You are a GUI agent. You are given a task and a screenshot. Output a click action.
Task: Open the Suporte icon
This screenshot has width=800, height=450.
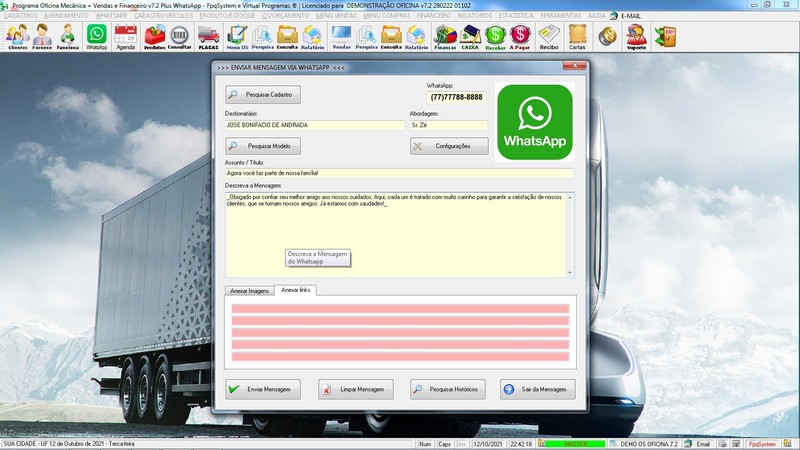tap(636, 37)
